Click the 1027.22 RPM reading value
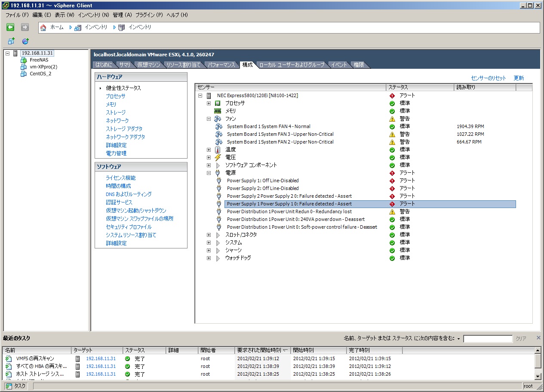The image size is (544, 392). point(470,134)
